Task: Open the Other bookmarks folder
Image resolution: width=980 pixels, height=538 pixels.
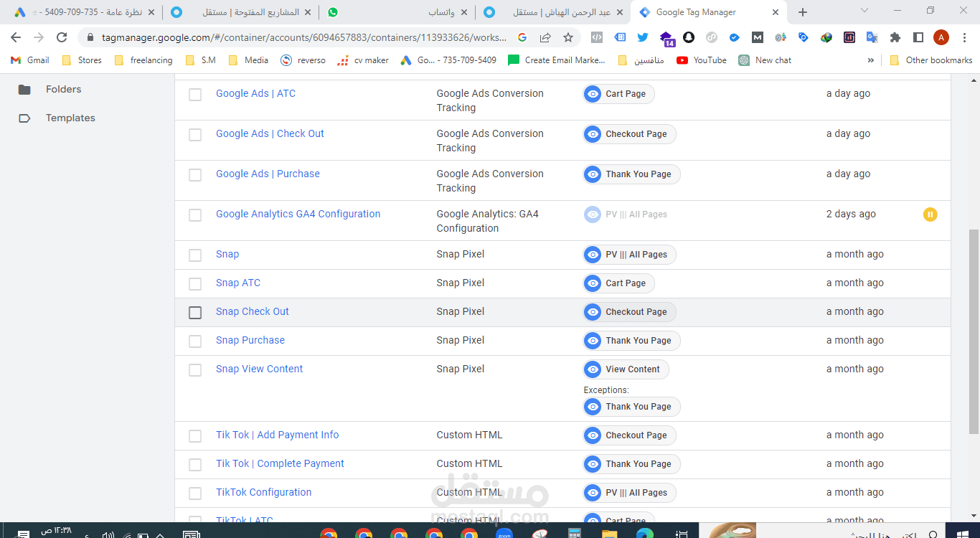Action: tap(930, 60)
